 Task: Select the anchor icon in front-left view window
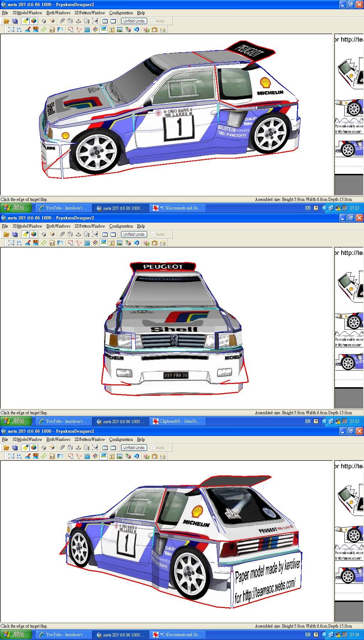point(79,21)
